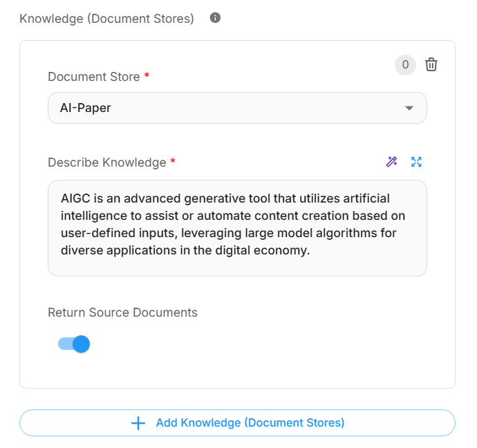
Task: Open the Document Store dropdown arrow
Action: pos(409,108)
